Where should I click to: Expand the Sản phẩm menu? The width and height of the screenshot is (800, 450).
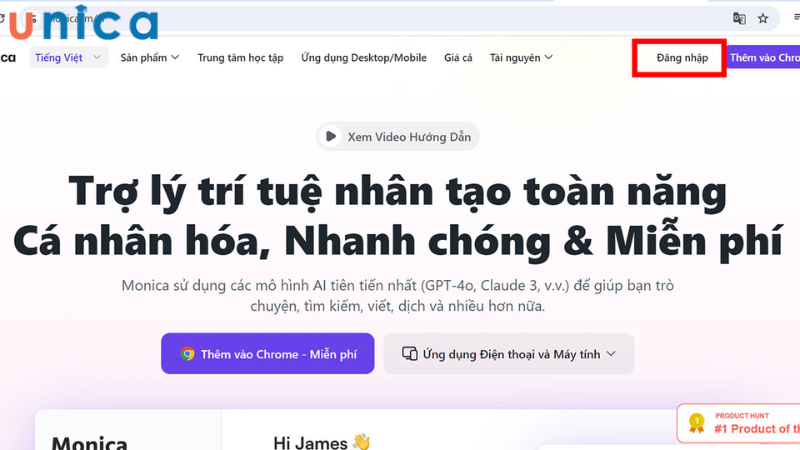tap(149, 58)
